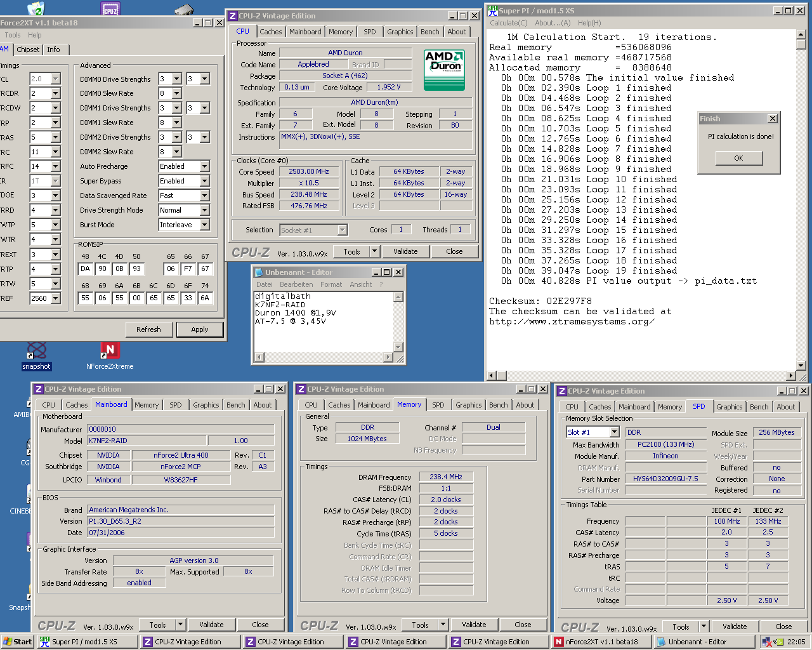Open the About tab in SPD CPU-Z window
This screenshot has height=650, width=812.
(x=785, y=407)
